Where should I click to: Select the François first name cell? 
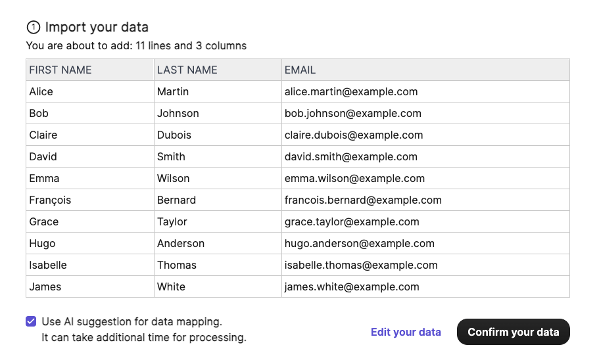(50, 200)
